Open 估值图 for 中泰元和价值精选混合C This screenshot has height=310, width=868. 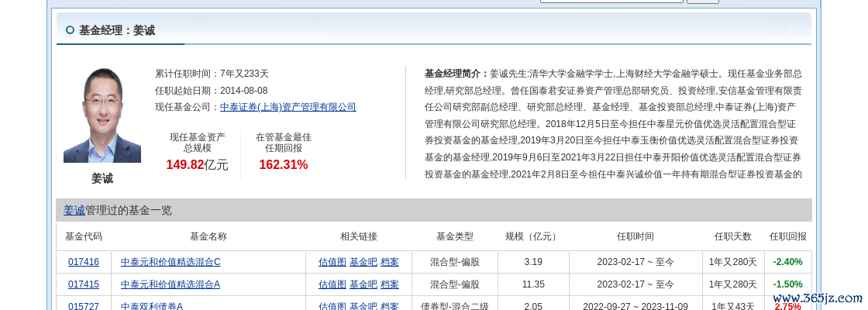coord(332,262)
